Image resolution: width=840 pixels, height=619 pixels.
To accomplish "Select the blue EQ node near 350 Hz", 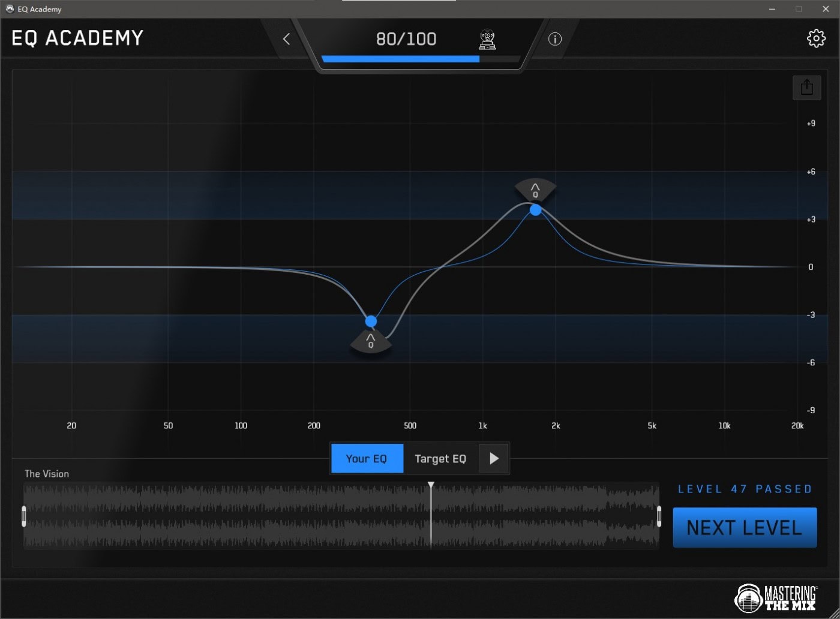I will click(x=371, y=321).
